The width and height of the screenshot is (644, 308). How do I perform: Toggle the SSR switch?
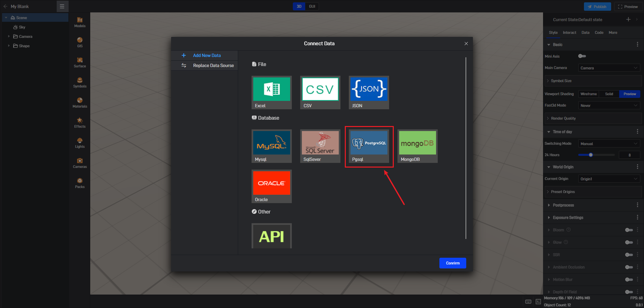pyautogui.click(x=629, y=255)
